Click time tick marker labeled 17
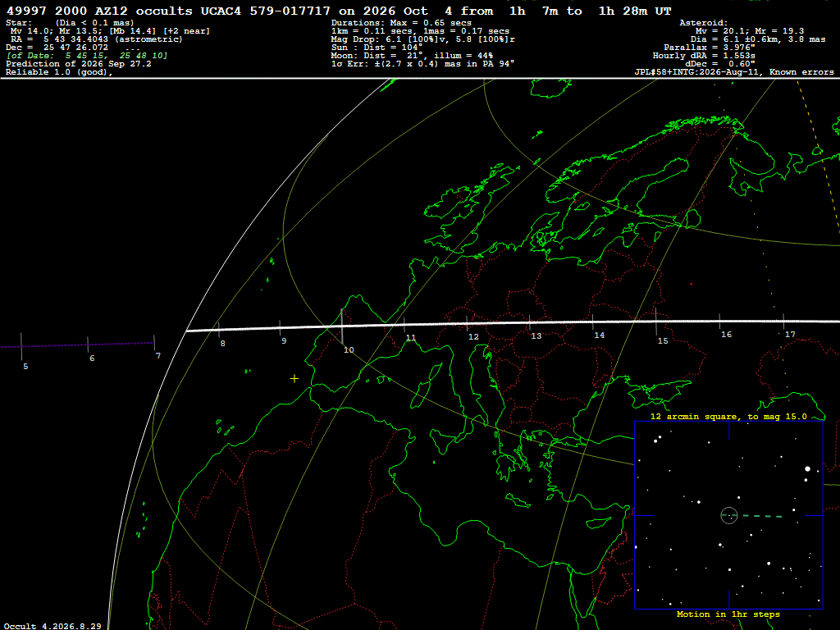The image size is (840, 630). [x=783, y=322]
